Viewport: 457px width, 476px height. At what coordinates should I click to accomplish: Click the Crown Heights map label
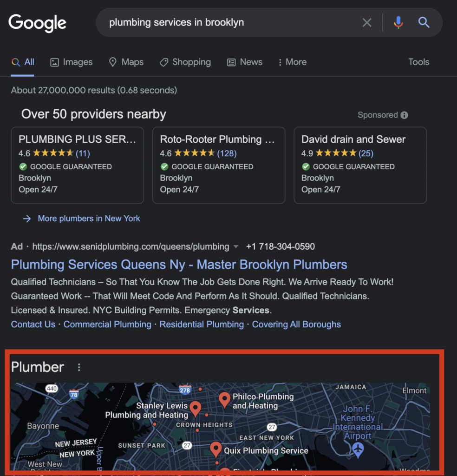click(204, 425)
